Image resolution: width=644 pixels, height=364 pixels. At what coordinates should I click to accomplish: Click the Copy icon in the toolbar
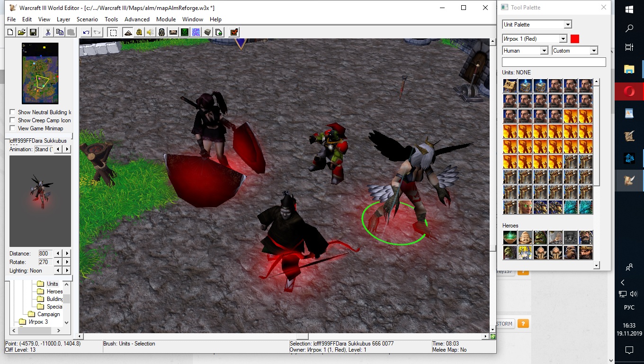point(59,32)
